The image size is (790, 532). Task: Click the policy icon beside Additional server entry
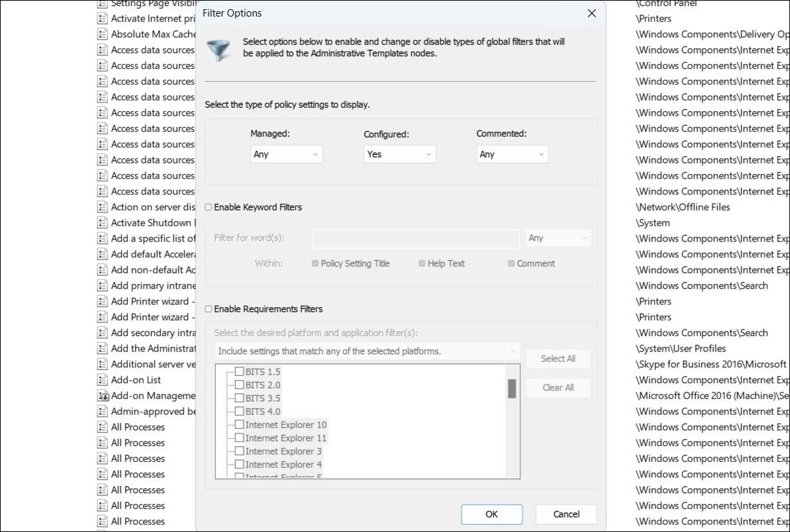103,364
